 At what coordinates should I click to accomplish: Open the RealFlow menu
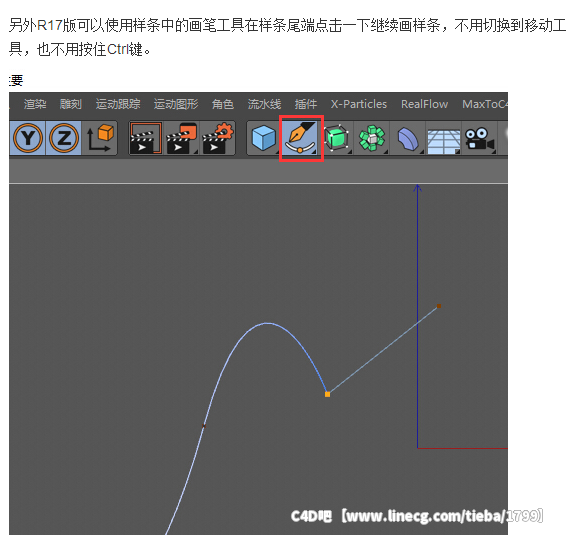(424, 104)
